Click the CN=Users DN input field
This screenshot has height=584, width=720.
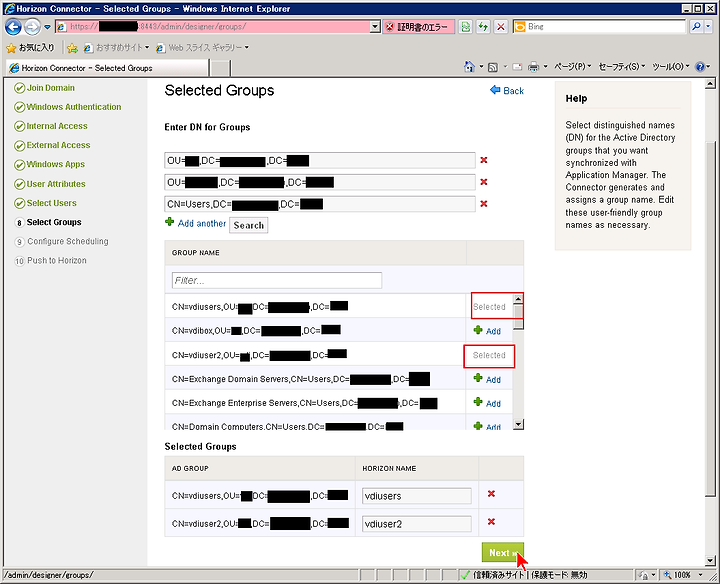click(320, 204)
